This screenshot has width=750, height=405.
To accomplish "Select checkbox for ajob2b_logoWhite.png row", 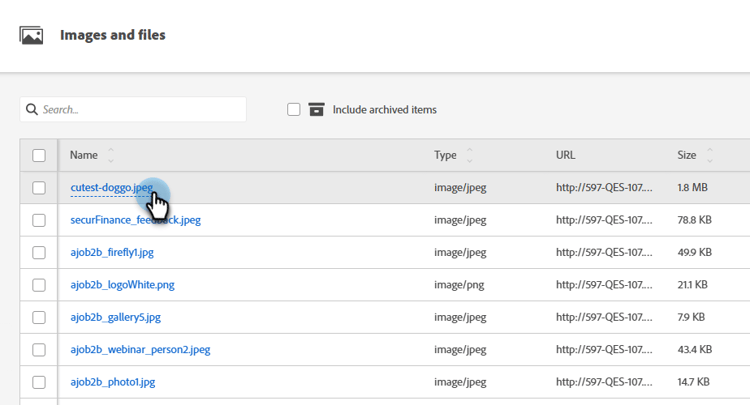I will tap(39, 284).
